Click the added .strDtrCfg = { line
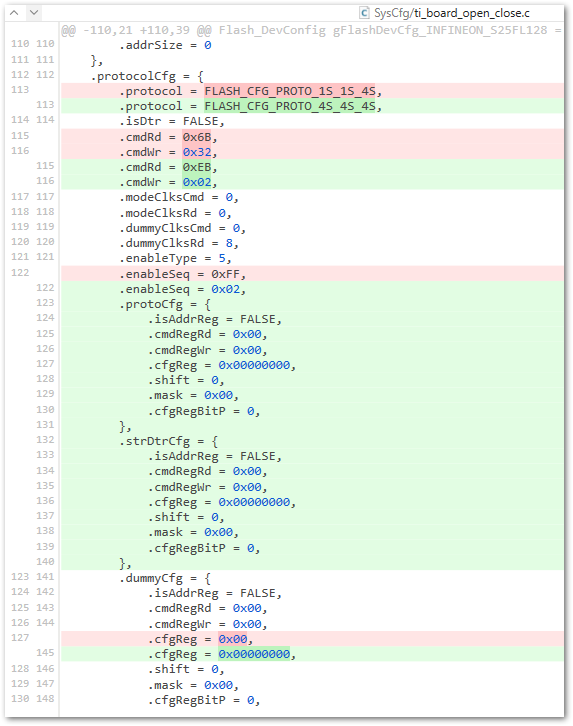 coord(312,441)
